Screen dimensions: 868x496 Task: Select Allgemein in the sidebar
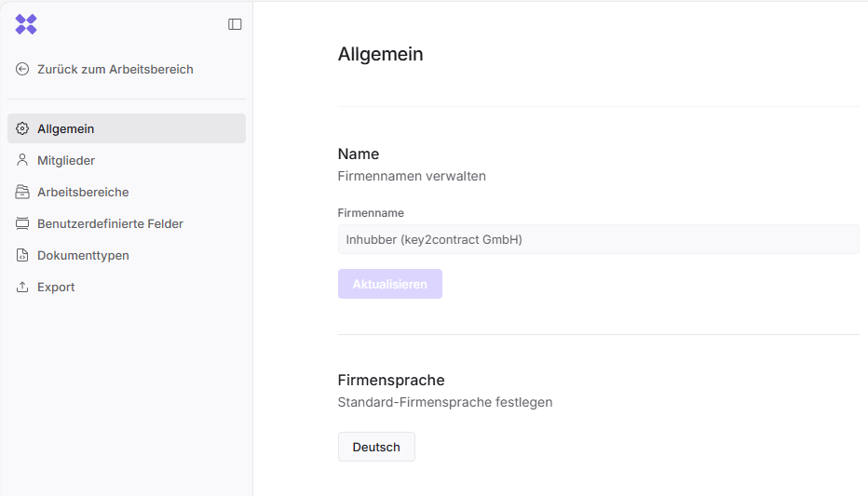tap(66, 128)
